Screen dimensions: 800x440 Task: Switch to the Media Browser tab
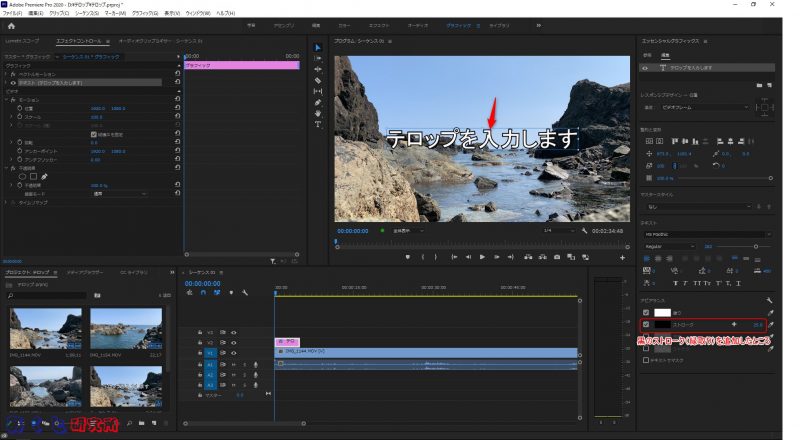(x=85, y=273)
